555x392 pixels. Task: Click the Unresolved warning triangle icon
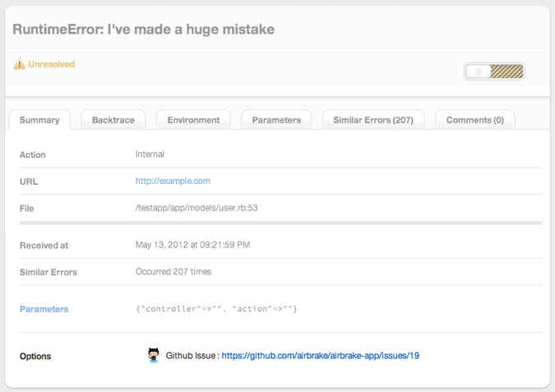point(20,64)
